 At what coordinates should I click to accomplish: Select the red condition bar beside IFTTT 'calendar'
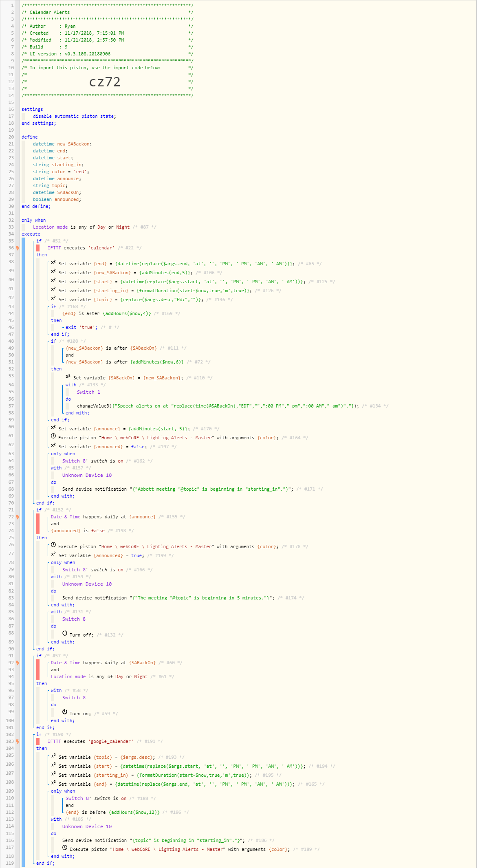(38, 248)
